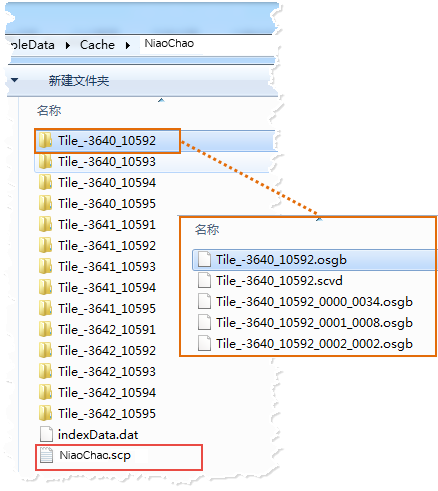Sort by the 名称 header in the inset panel
This screenshot has height=491, width=438.
[x=207, y=229]
